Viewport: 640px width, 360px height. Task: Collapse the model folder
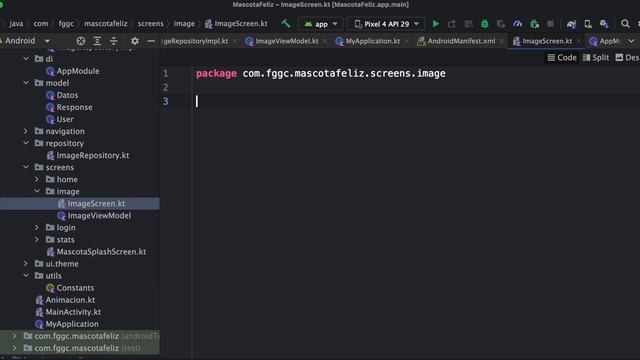pyautogui.click(x=26, y=83)
